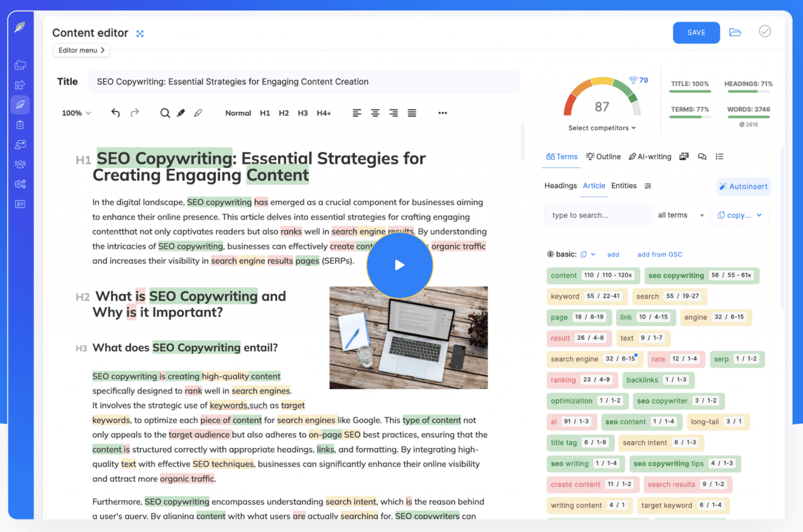Open the share icon in the left sidebar
Screen dimensions: 803x532
(20, 85)
